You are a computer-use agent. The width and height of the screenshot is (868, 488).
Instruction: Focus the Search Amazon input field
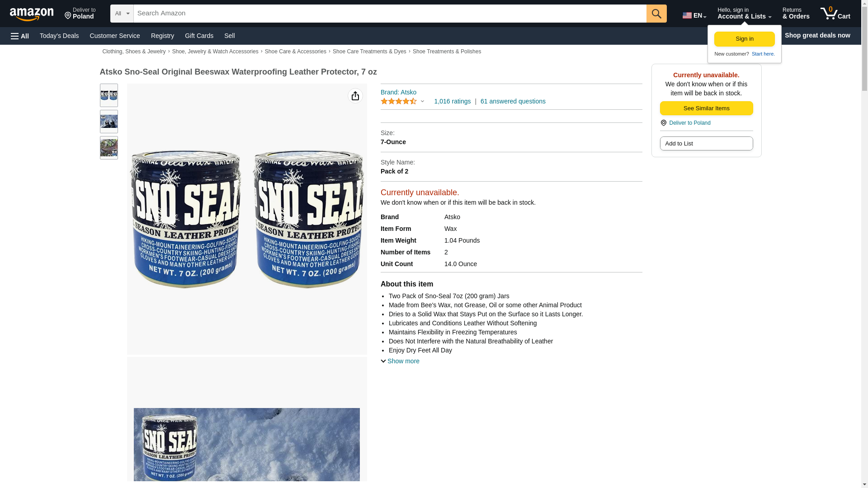390,14
